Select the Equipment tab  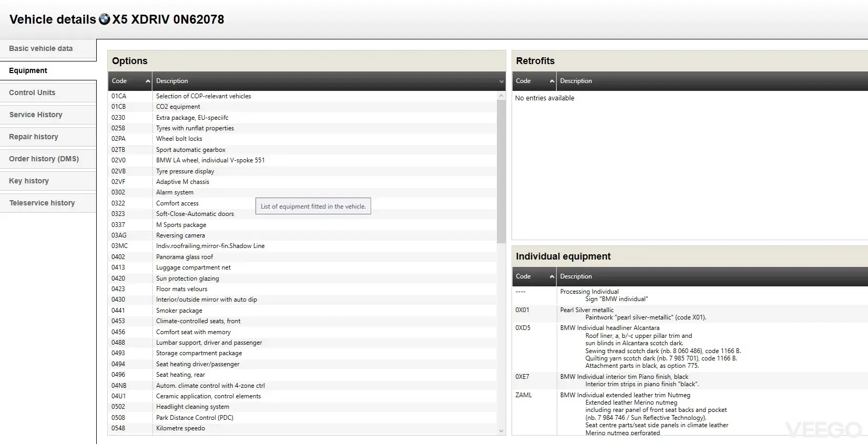coord(48,70)
